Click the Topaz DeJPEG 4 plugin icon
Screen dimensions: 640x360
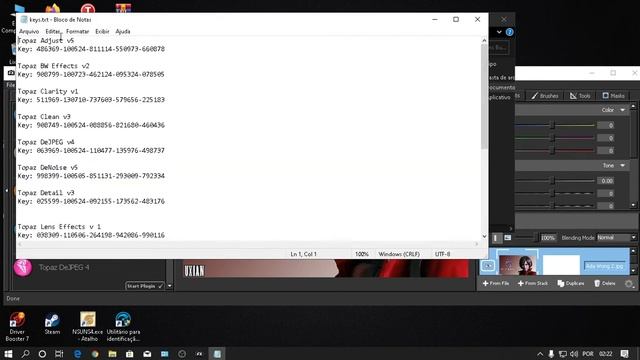(23, 267)
